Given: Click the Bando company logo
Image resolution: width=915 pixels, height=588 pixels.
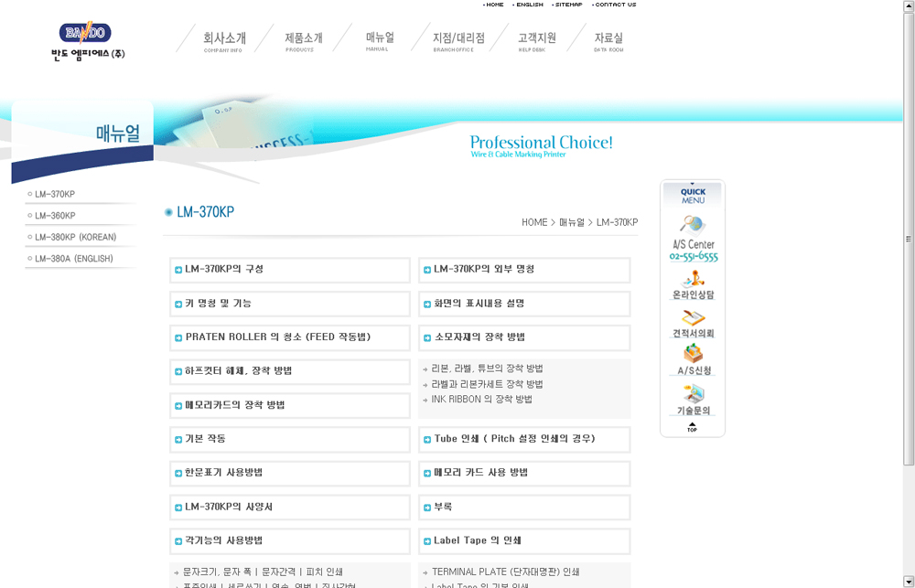Looking at the screenshot, I should point(88,41).
